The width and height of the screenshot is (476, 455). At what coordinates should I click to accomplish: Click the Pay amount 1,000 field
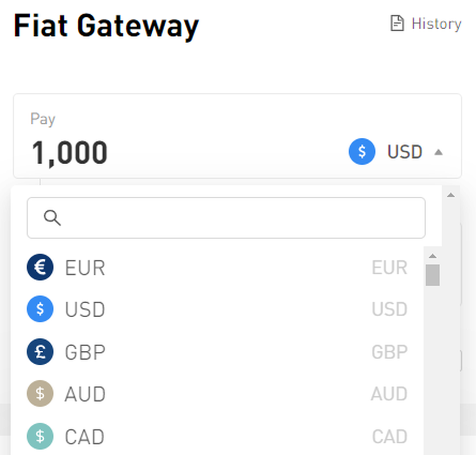tap(69, 152)
